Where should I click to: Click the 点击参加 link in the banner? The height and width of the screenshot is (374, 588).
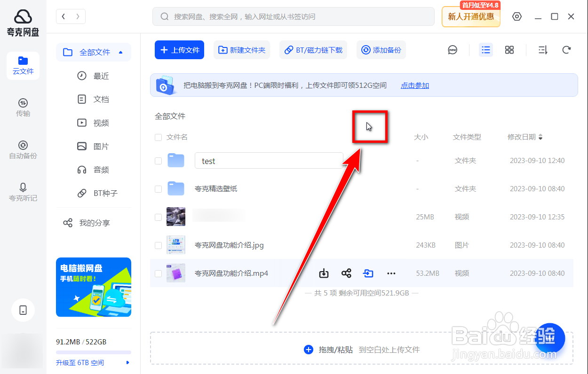[x=414, y=85]
